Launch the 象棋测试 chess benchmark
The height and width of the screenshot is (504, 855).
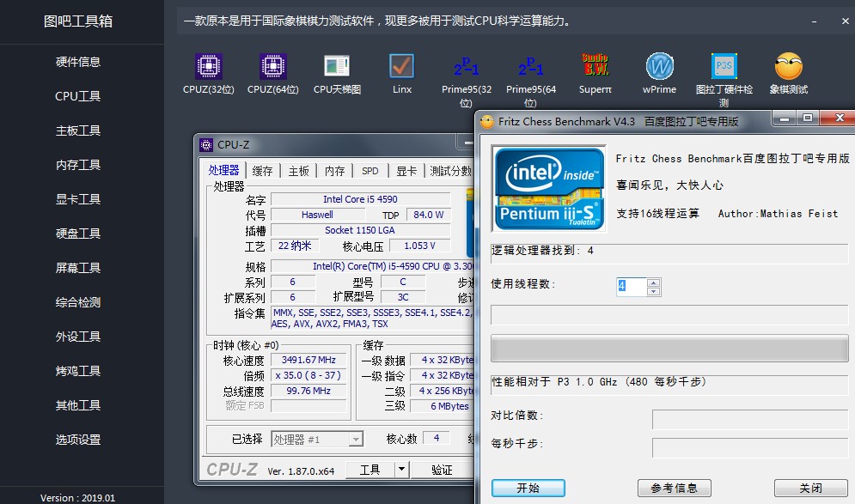(x=789, y=74)
